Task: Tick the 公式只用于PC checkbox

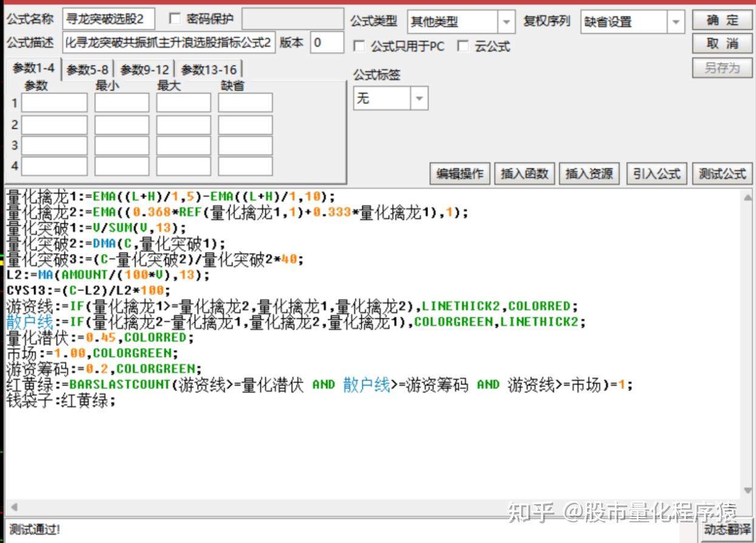Action: (x=359, y=46)
